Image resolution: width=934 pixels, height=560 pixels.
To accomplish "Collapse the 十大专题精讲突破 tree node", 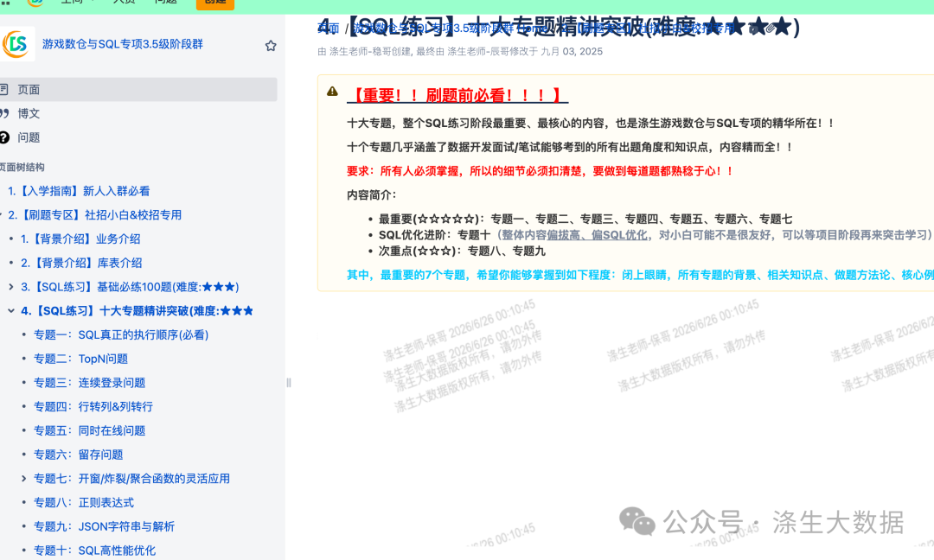I will point(10,310).
